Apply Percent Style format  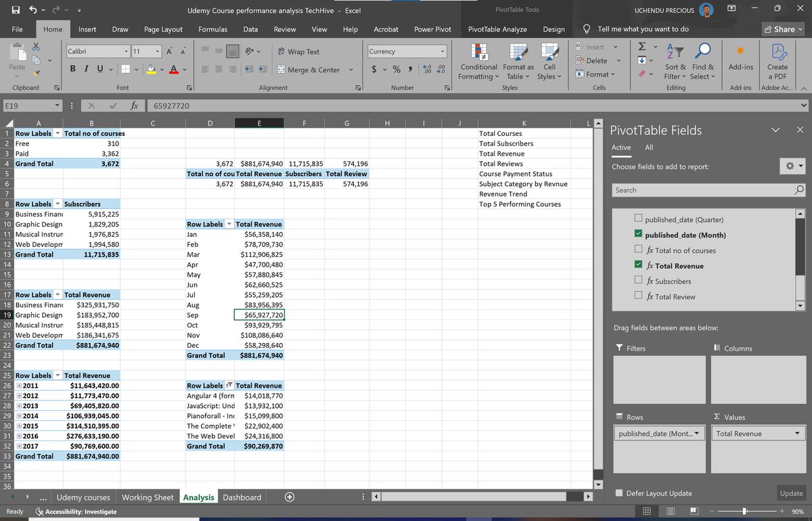point(397,70)
